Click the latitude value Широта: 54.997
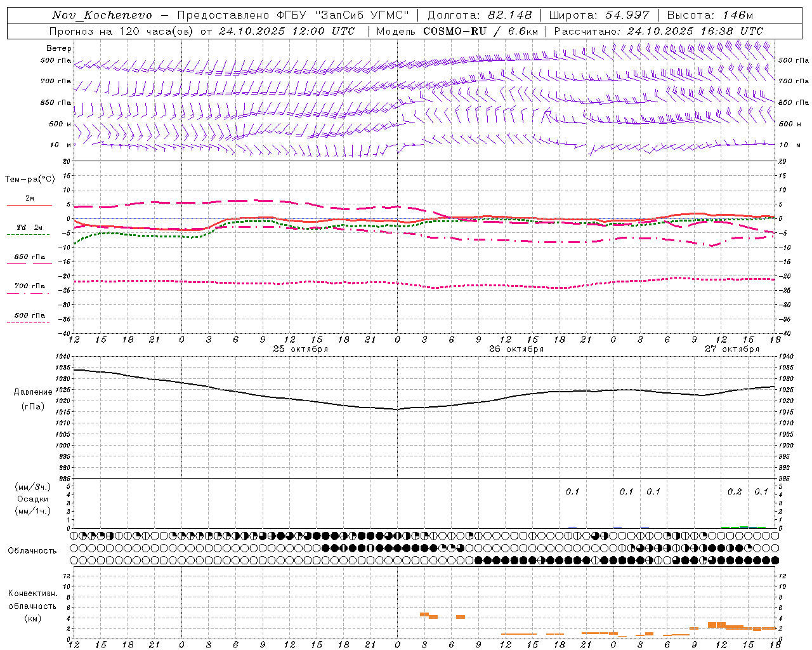812x650 pixels. pos(599,15)
